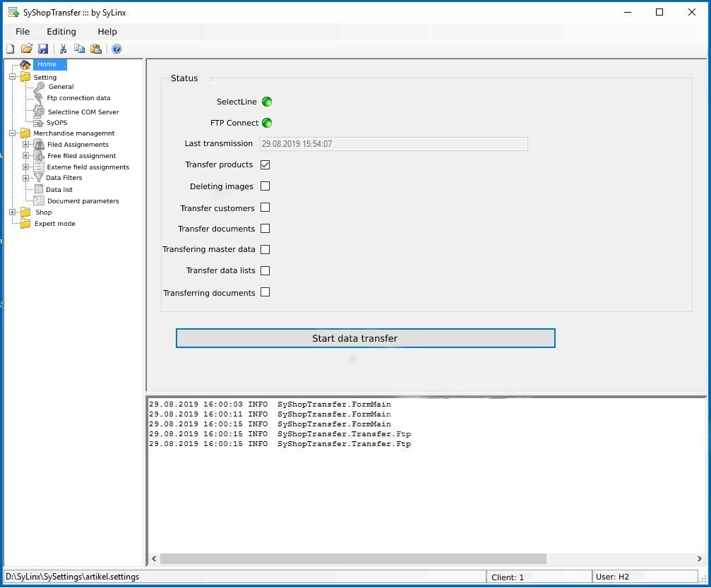Select General under Setting

pos(61,87)
